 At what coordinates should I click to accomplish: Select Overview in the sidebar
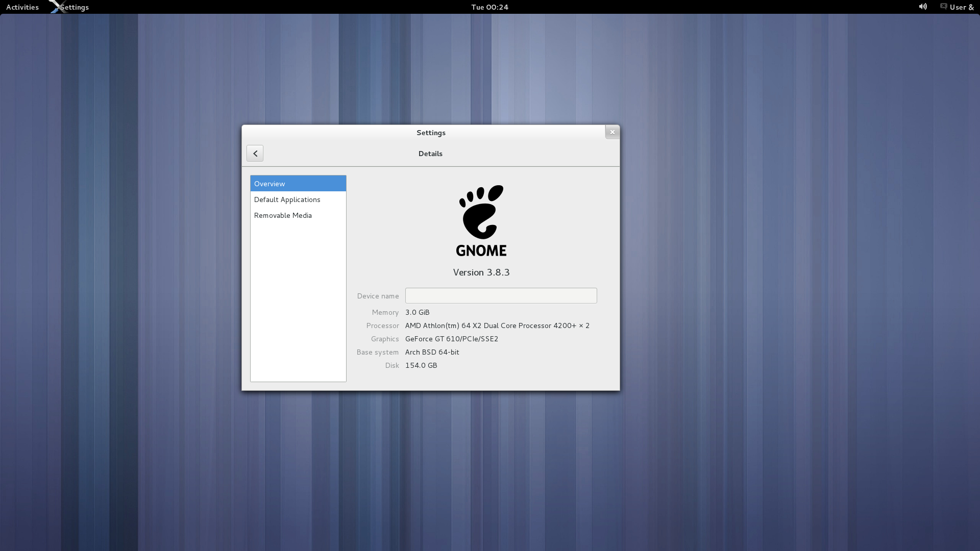coord(298,184)
